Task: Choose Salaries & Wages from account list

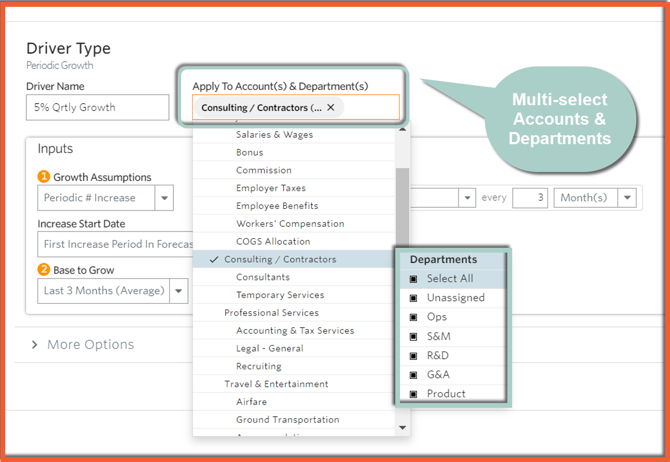Action: pos(274,135)
